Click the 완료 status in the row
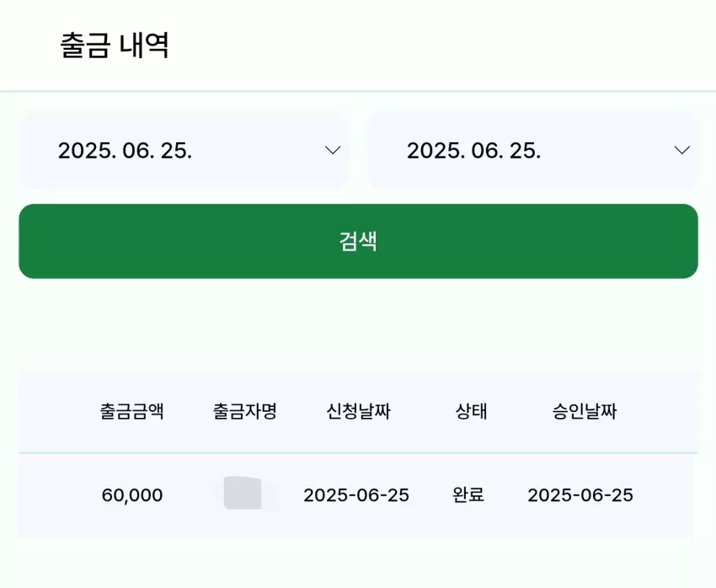Viewport: 716px width, 588px height. (468, 494)
